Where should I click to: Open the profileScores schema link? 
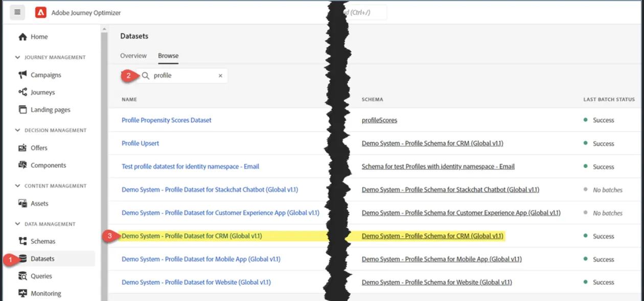pos(379,120)
